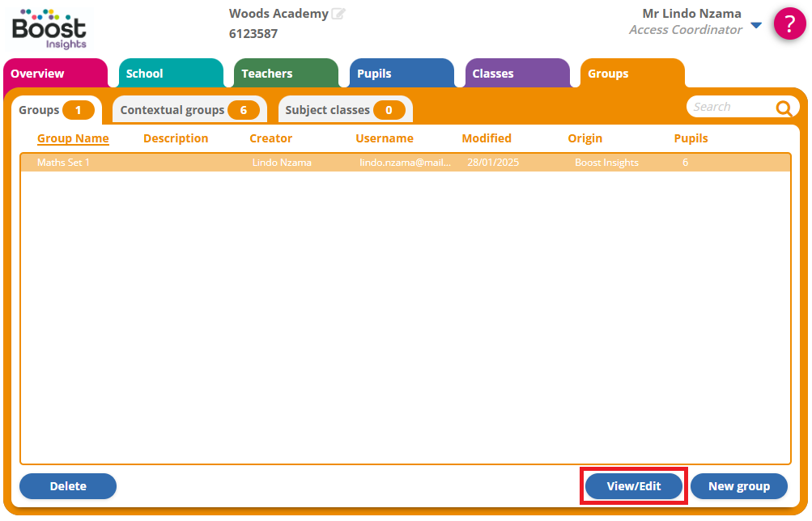This screenshot has height=521, width=812.
Task: Switch to Subject classes sub-tab
Action: coord(344,110)
